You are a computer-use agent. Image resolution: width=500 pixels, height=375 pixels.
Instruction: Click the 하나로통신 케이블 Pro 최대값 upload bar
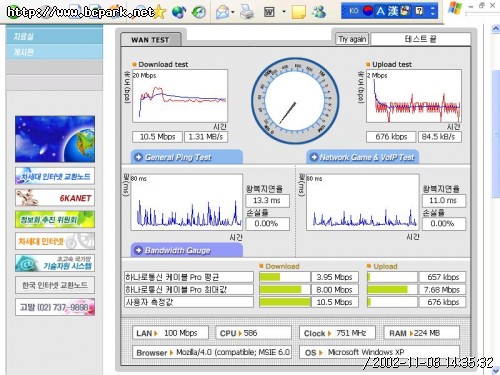(392, 289)
